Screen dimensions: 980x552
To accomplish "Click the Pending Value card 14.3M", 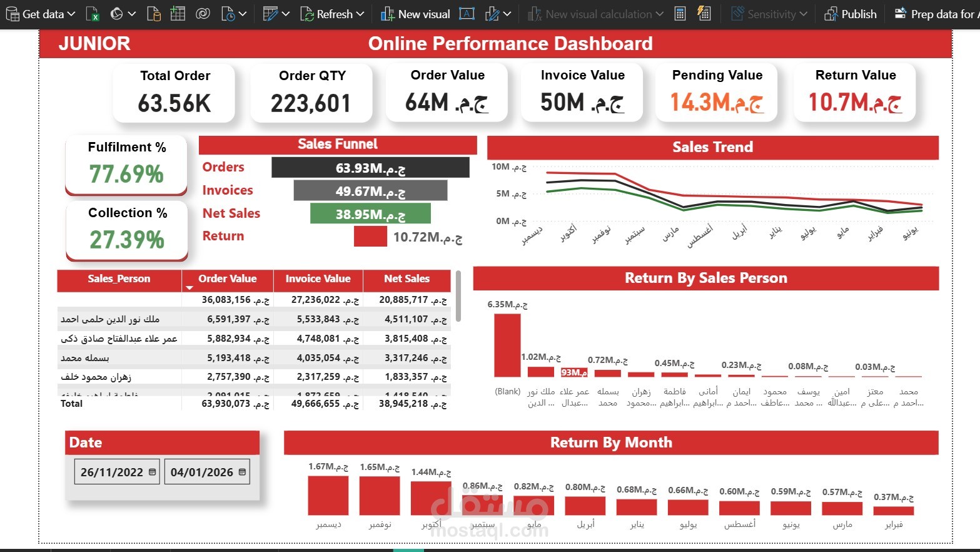I will click(717, 92).
